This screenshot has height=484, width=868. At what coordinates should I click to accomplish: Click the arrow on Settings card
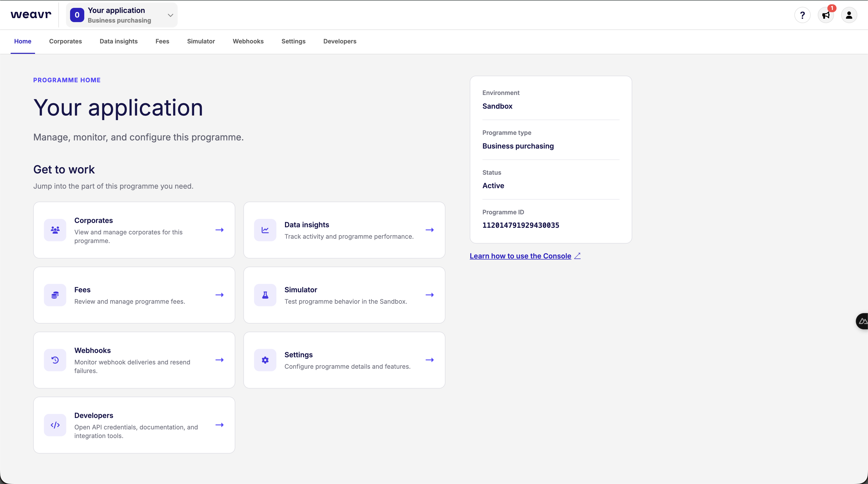click(429, 360)
